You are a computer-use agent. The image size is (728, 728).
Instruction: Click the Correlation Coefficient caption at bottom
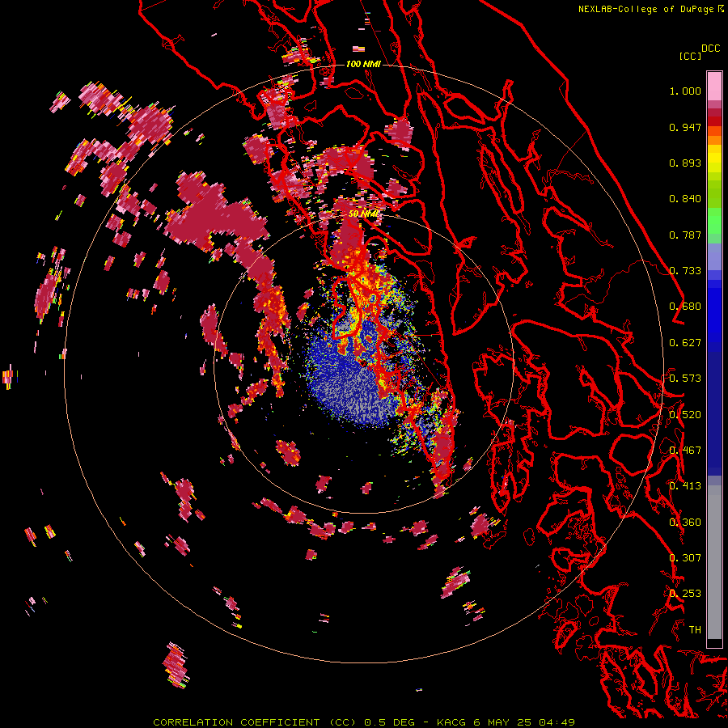(x=364, y=722)
